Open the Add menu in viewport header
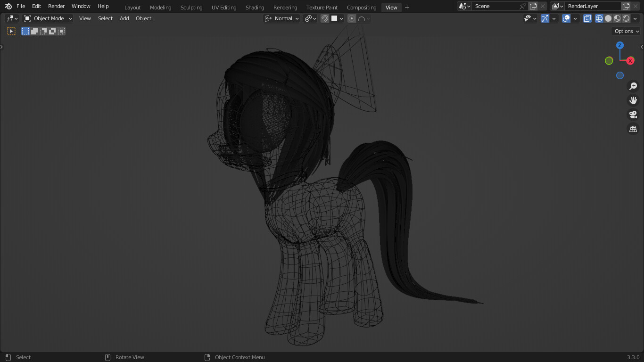The image size is (644, 362). click(124, 18)
